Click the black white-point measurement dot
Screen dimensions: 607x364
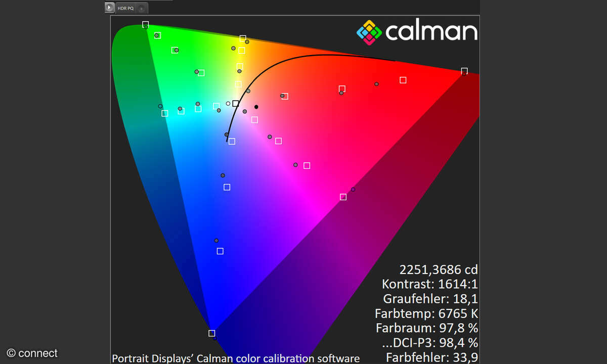256,107
